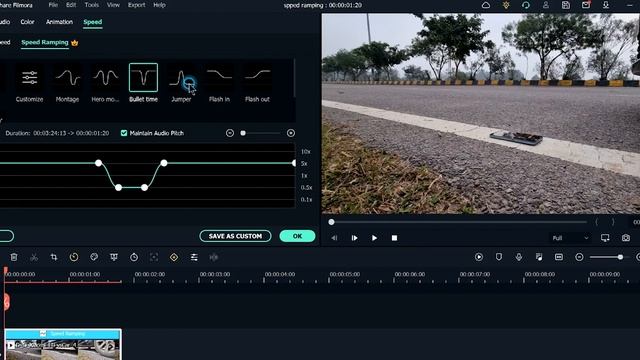Click the download icon in title bar
The image size is (640, 360).
(606, 5)
